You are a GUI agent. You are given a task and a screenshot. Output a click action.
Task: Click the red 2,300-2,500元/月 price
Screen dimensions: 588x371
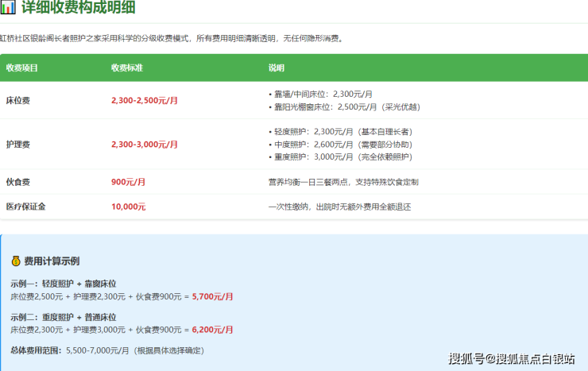click(145, 101)
